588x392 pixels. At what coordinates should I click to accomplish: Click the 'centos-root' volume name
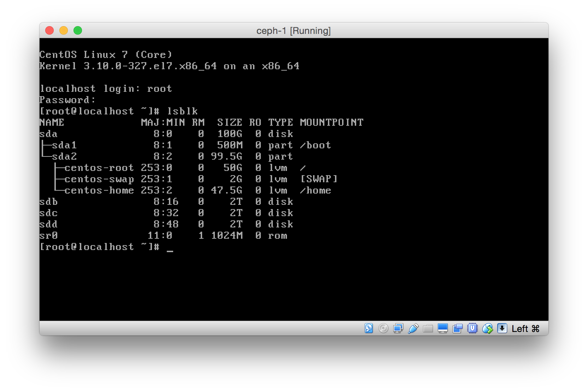(x=99, y=168)
